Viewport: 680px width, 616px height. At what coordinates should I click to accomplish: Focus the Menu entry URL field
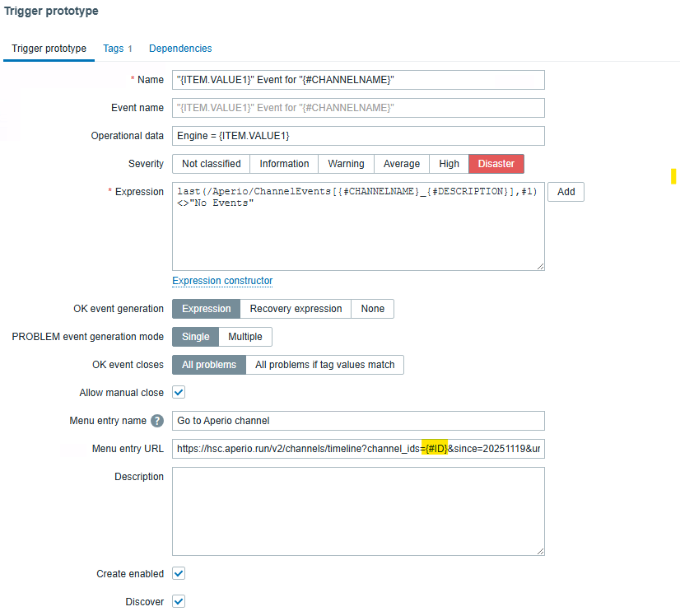pyautogui.click(x=358, y=449)
